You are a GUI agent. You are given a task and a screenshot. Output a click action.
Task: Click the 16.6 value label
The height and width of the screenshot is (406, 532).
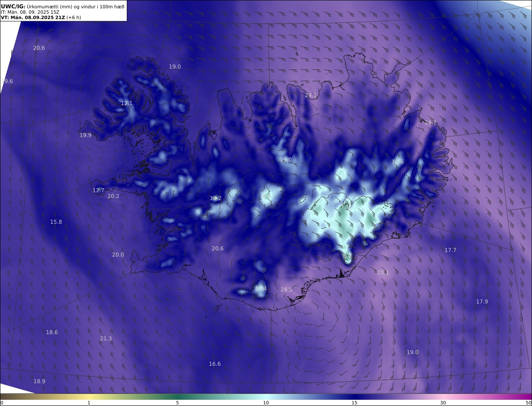click(215, 364)
